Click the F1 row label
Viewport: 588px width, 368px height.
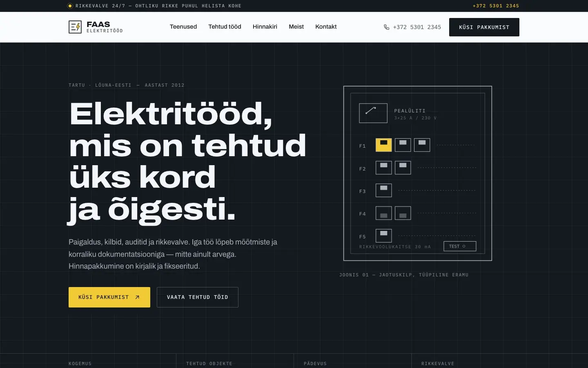tap(363, 146)
